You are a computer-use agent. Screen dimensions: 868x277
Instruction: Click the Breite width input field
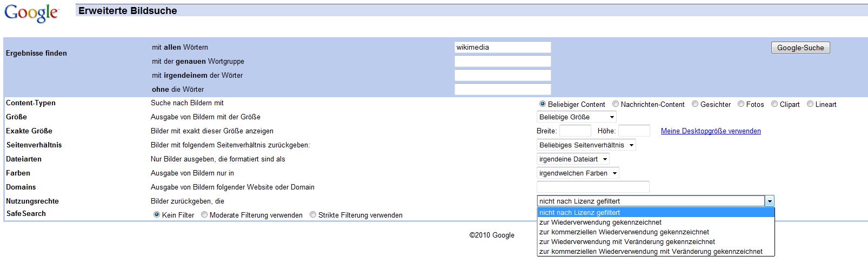click(x=575, y=131)
